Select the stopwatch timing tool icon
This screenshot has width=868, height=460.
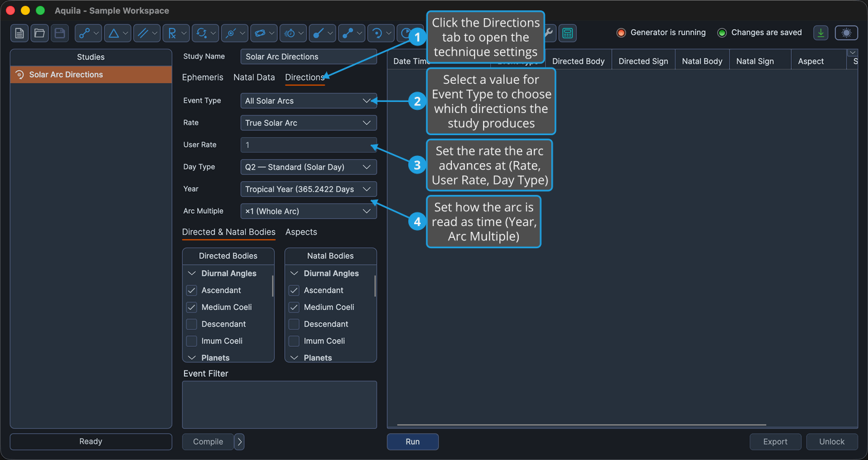(x=289, y=33)
